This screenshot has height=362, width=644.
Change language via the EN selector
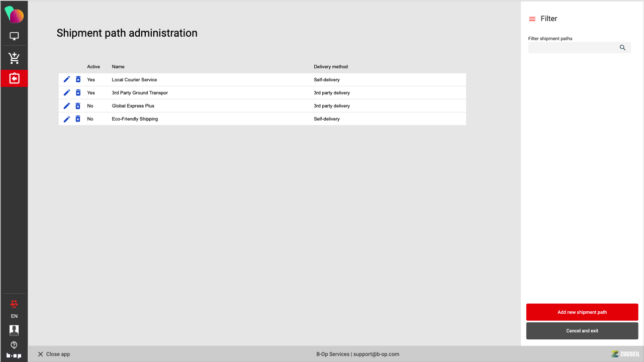[x=14, y=316]
